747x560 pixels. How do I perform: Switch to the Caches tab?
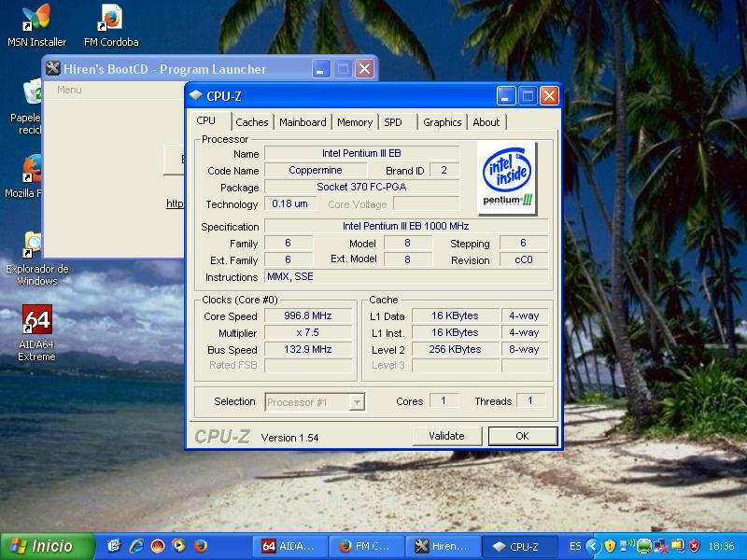(252, 122)
